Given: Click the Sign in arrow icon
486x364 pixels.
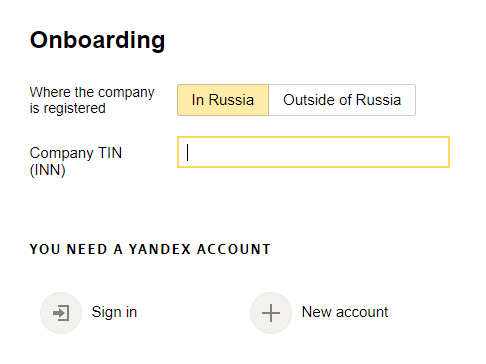Looking at the screenshot, I should [61, 313].
